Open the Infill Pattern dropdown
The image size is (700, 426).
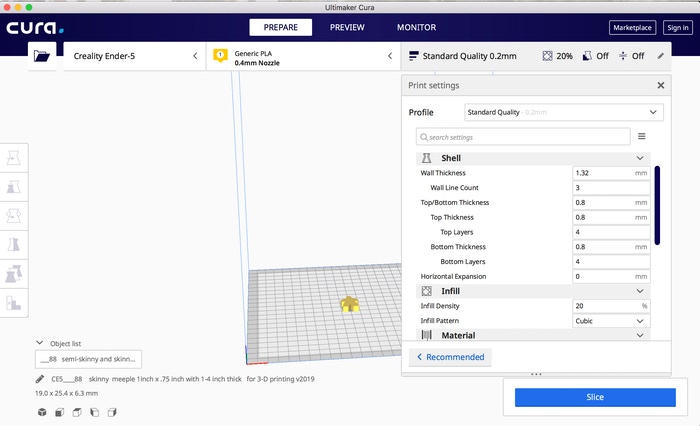[x=611, y=321]
